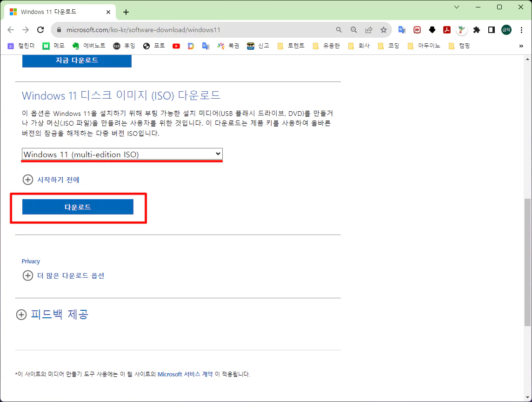Minimize the Chrome window
This screenshot has width=532, height=402.
pos(478,7)
